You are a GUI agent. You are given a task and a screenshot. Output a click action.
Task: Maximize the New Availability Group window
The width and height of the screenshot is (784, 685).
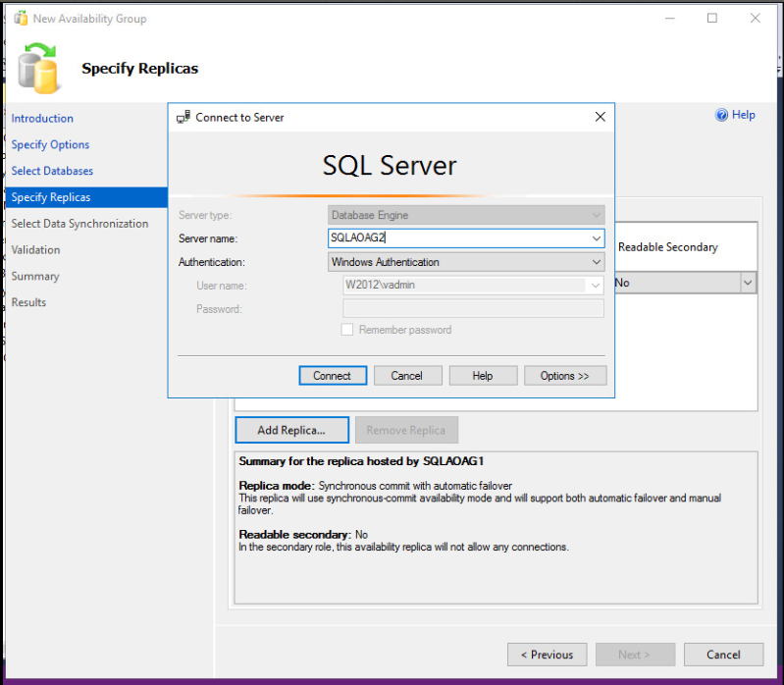click(712, 19)
